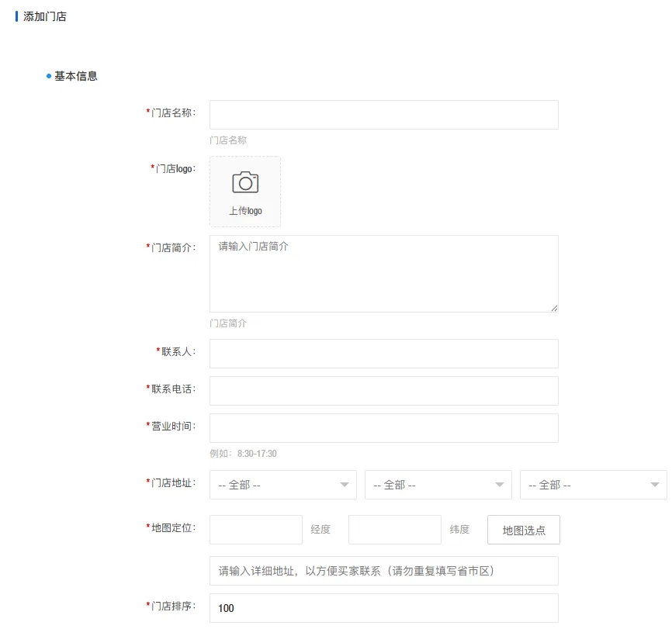Viewport: 672px width, 629px height.
Task: Focus the 门店名称 store name input
Action: (383, 114)
